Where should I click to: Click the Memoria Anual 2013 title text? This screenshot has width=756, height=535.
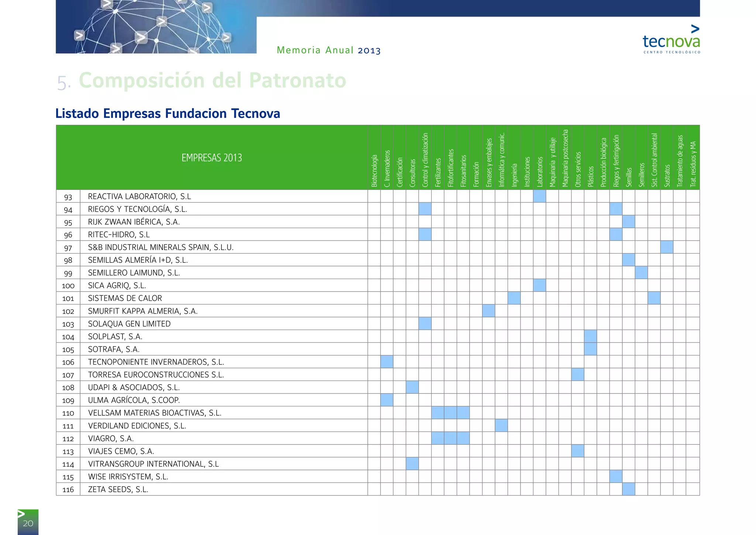[x=329, y=50]
